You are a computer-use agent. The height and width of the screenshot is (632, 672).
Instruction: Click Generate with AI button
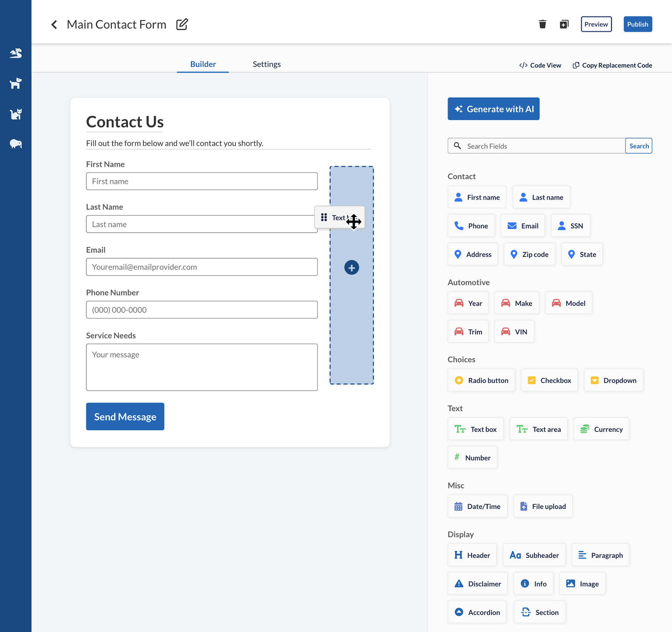pos(493,109)
